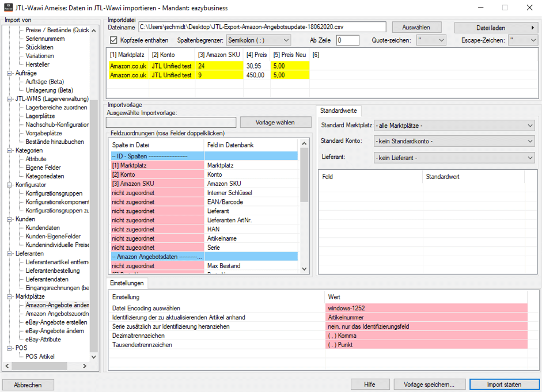Screen dimensions: 542x392
Task: Click the Artikelnummer identification value
Action: (x=426, y=317)
